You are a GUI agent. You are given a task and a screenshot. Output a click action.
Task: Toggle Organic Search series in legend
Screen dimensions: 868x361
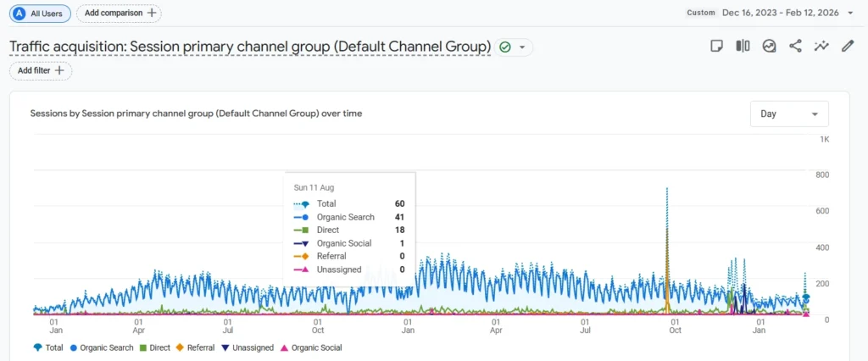coord(103,347)
